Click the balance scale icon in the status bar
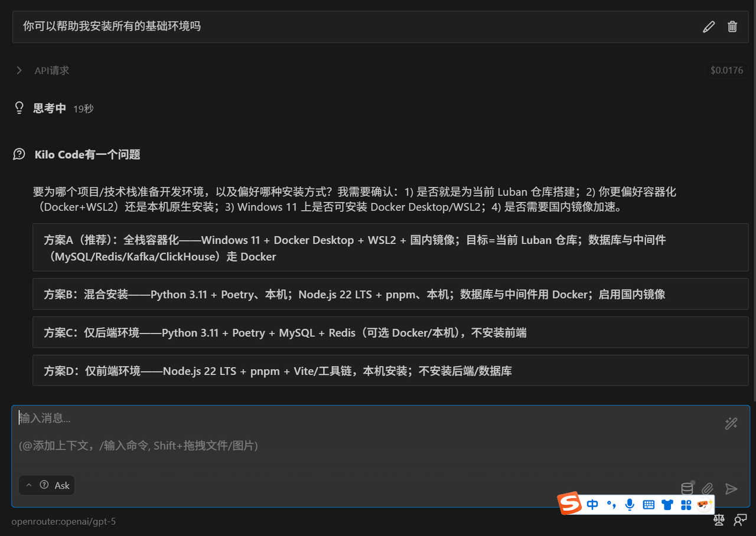756x536 pixels. (x=718, y=520)
